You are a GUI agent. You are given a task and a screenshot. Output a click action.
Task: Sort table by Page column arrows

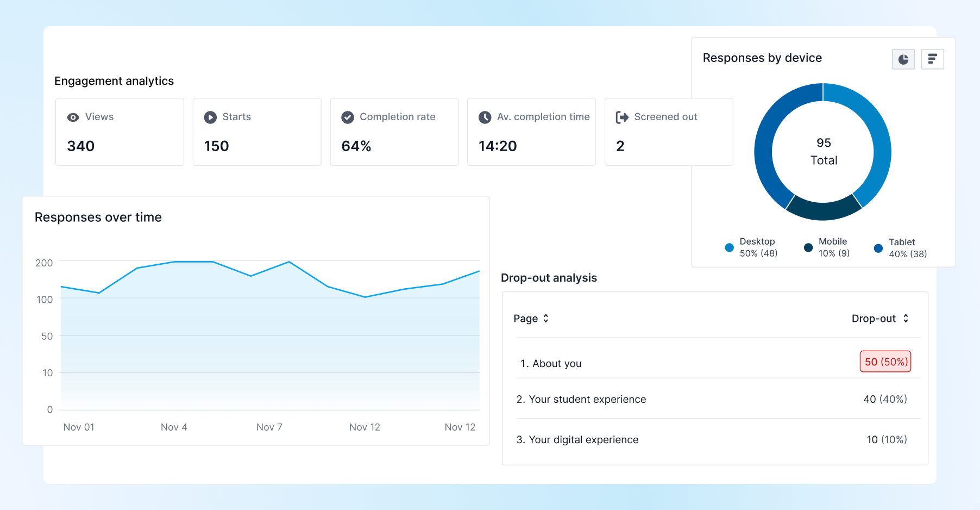[546, 319]
